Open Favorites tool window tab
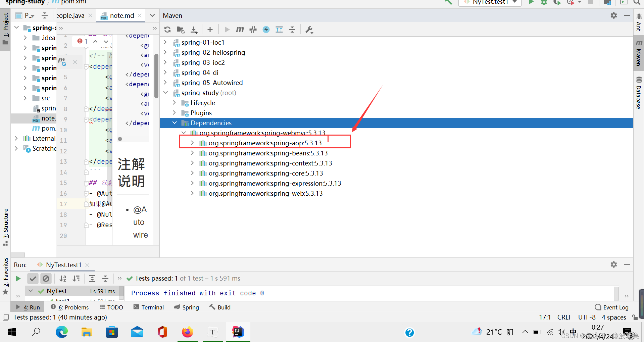Image resolution: width=644 pixels, height=342 pixels. tap(5, 276)
